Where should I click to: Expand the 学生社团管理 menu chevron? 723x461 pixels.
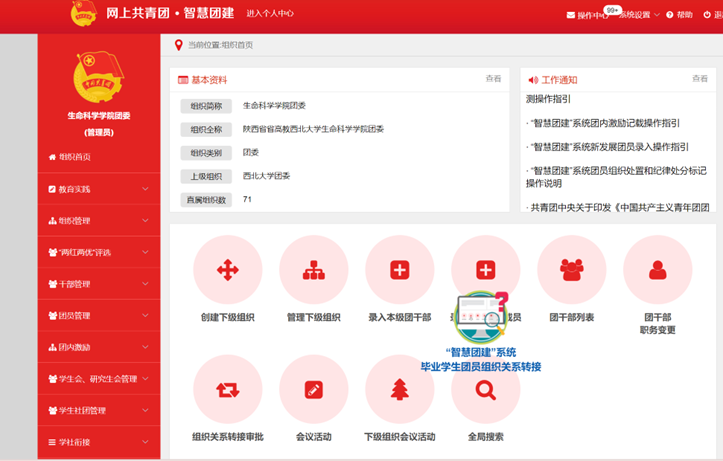[x=145, y=410]
